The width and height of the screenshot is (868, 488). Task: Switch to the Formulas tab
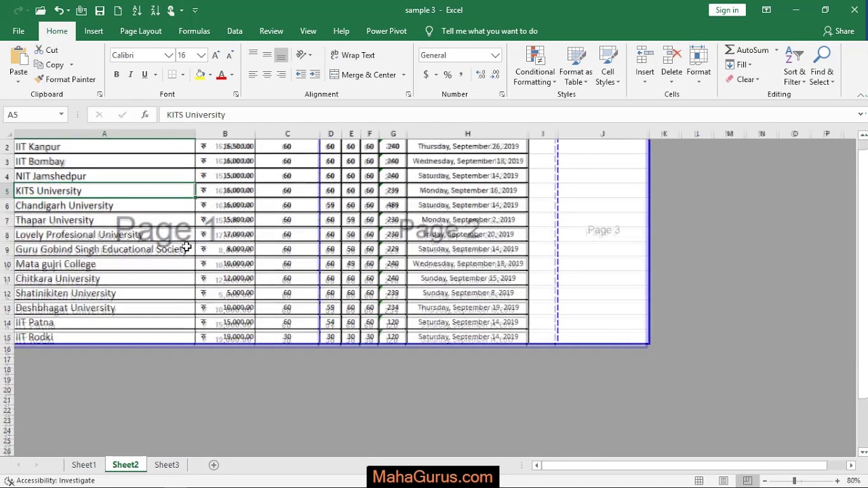point(194,31)
